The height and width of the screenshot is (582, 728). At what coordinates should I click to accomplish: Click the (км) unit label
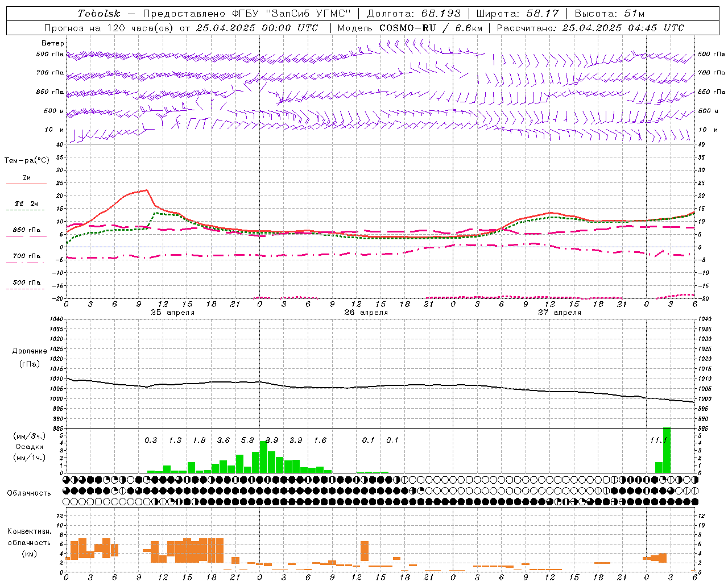(x=29, y=554)
